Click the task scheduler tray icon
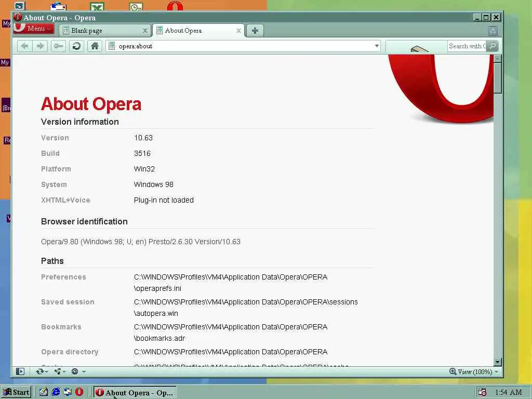The width and height of the screenshot is (532, 399). click(482, 392)
